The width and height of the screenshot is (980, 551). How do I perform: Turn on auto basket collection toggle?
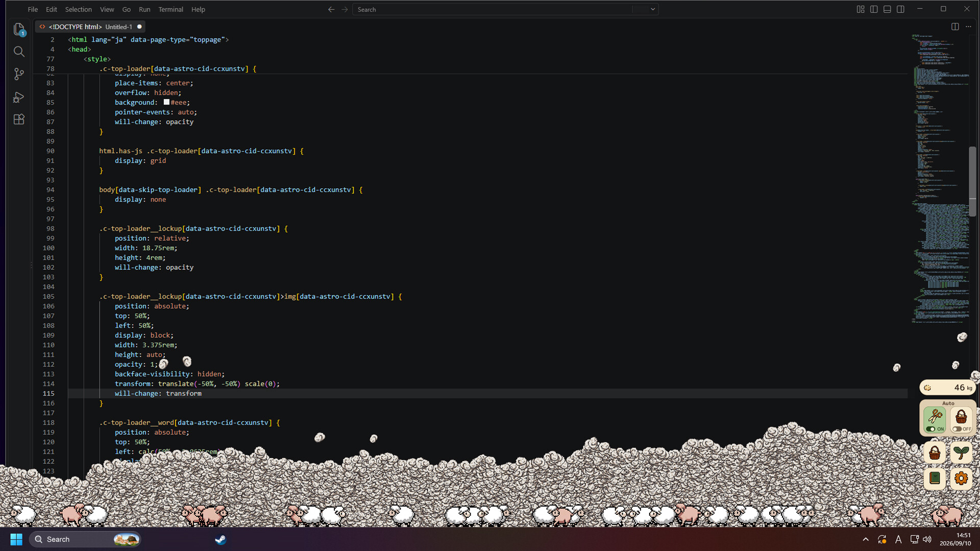(x=961, y=420)
